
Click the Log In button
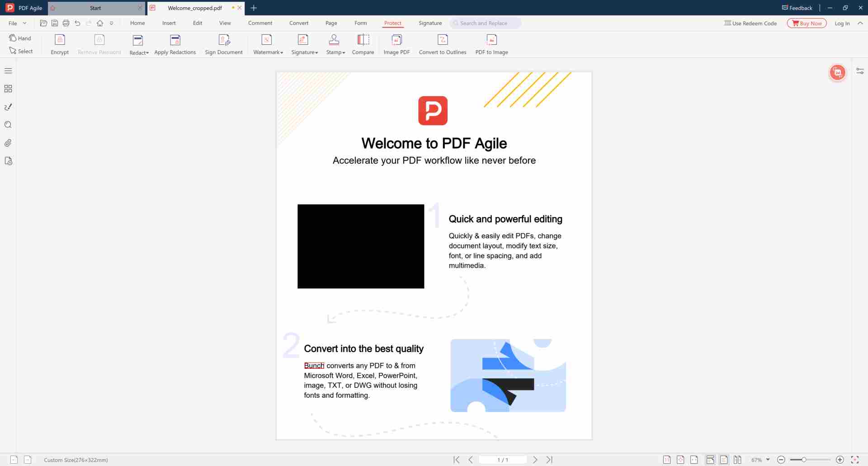842,23
